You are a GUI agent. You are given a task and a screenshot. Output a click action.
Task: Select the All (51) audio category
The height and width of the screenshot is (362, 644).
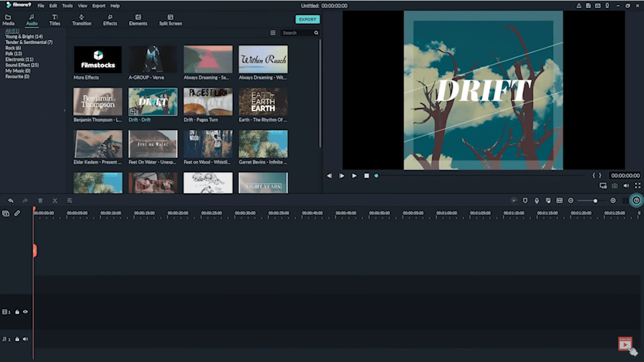coord(11,31)
